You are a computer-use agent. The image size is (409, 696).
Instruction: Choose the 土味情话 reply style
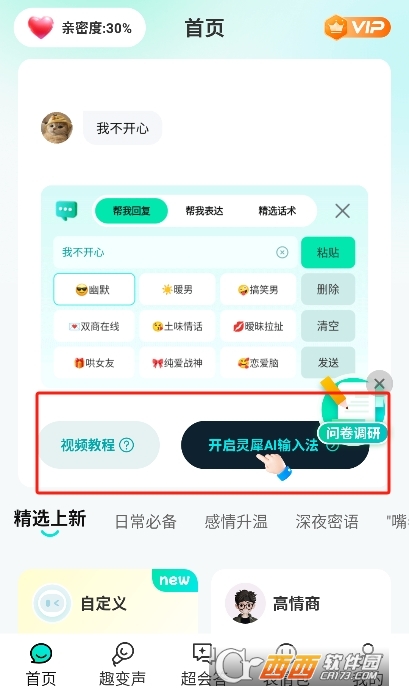pyautogui.click(x=177, y=326)
